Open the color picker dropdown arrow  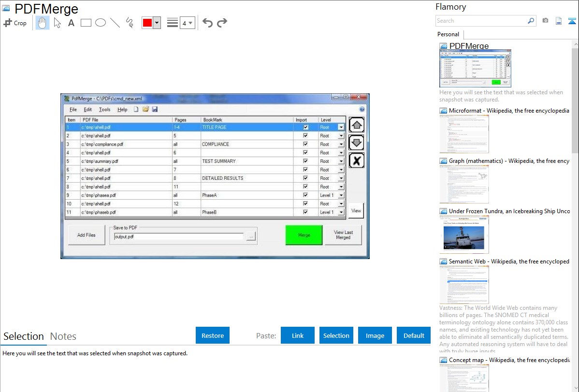tap(157, 23)
